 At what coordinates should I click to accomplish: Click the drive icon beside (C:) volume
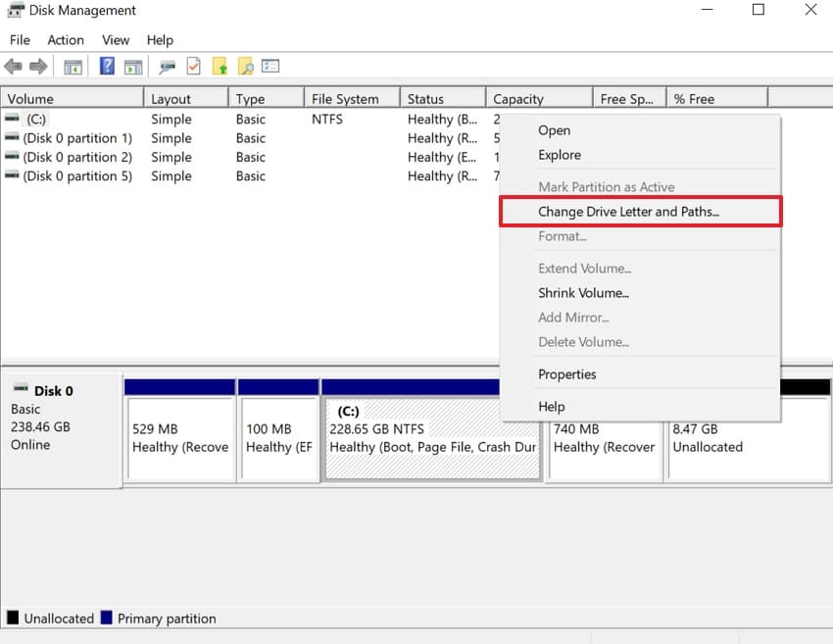pyautogui.click(x=12, y=118)
